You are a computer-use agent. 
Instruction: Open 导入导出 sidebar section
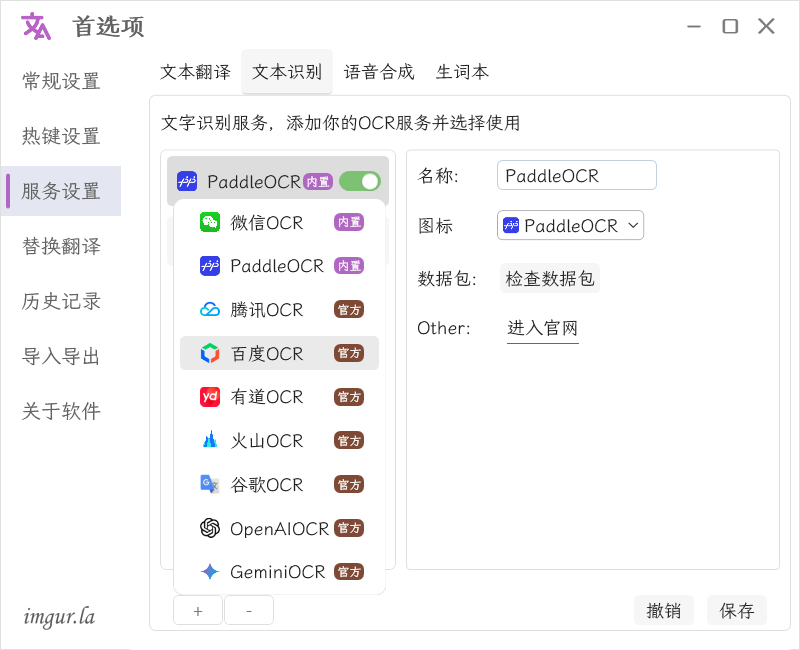(x=61, y=357)
